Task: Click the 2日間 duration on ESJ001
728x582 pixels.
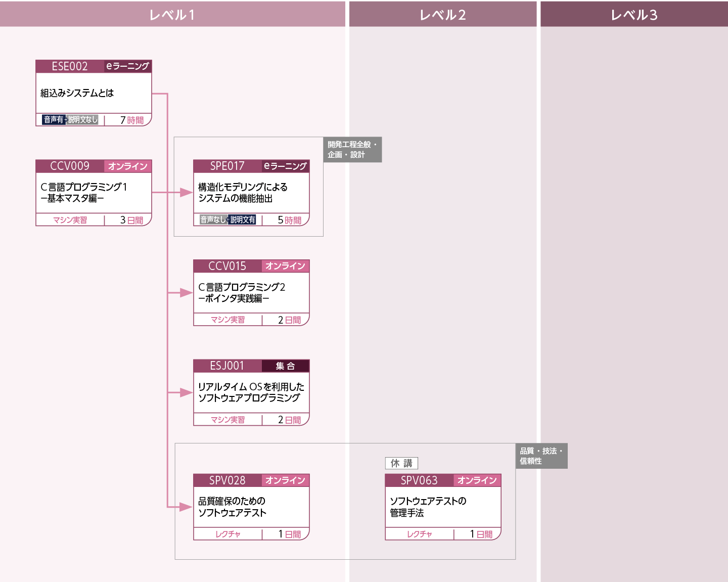Action: pyautogui.click(x=290, y=420)
